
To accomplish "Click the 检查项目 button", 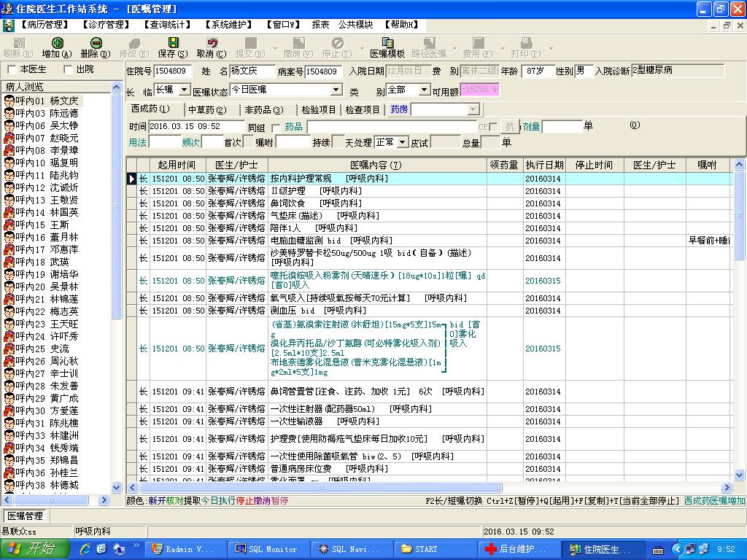I will coord(363,109).
